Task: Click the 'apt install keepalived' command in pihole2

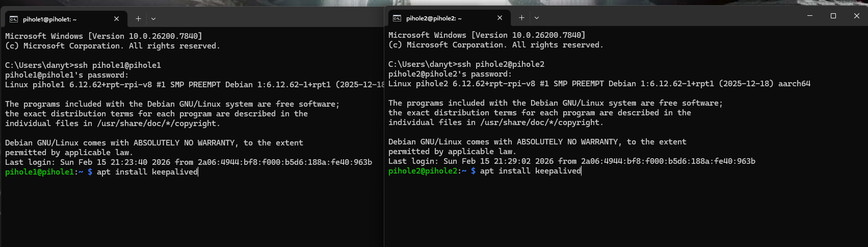Action: click(531, 171)
